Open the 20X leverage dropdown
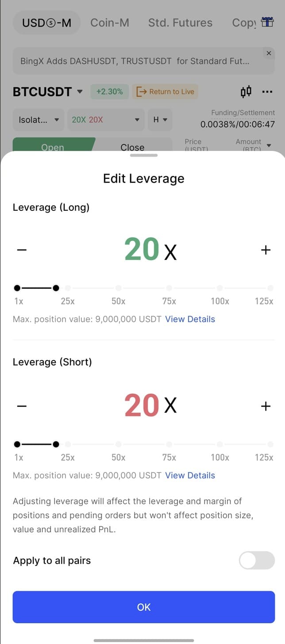285x644 pixels. pyautogui.click(x=106, y=120)
